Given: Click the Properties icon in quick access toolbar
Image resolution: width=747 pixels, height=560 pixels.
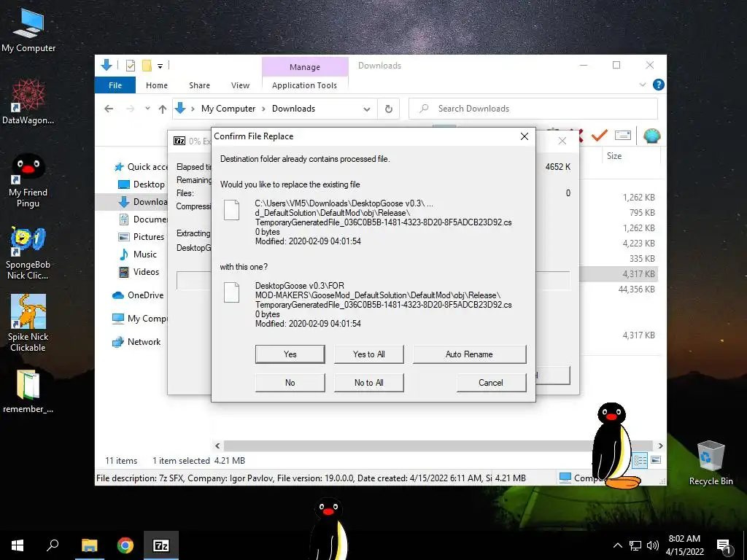Looking at the screenshot, I should point(131,66).
